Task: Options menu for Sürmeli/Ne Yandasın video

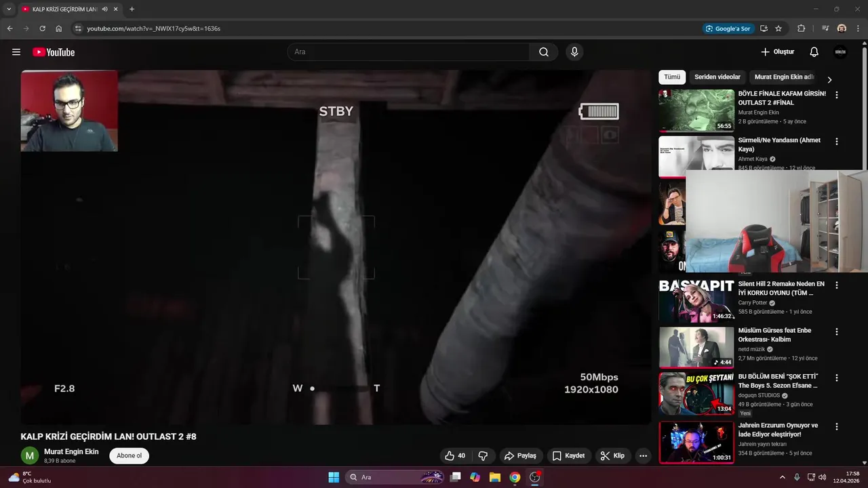Action: (x=837, y=142)
